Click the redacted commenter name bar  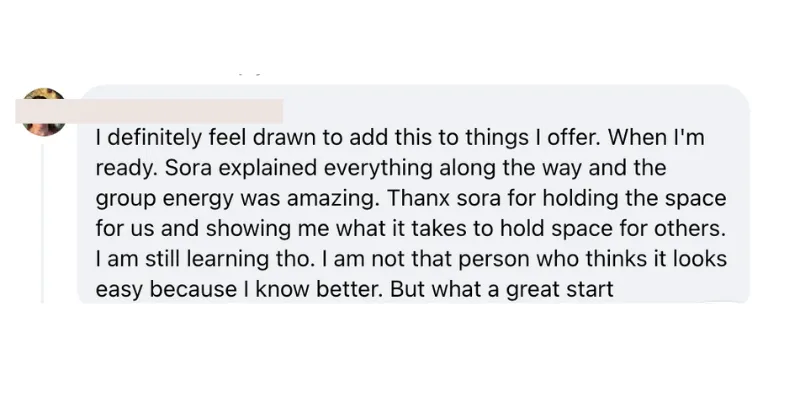coord(149,111)
